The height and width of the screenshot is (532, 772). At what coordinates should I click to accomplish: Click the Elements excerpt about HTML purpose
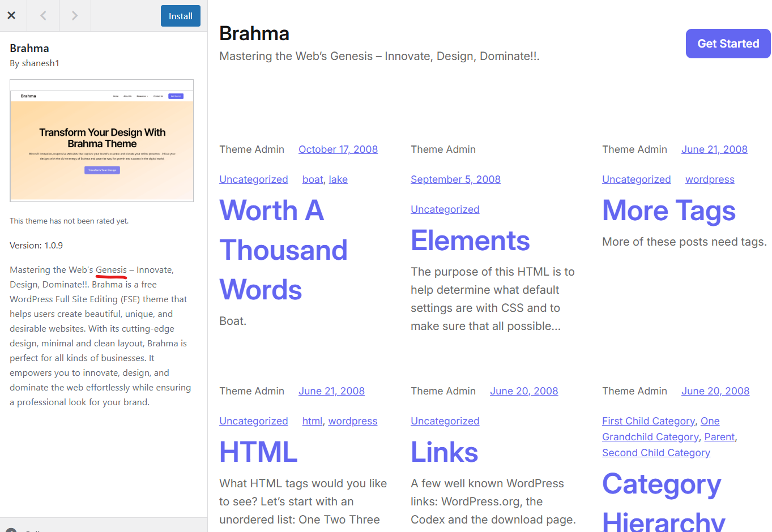pyautogui.click(x=493, y=299)
